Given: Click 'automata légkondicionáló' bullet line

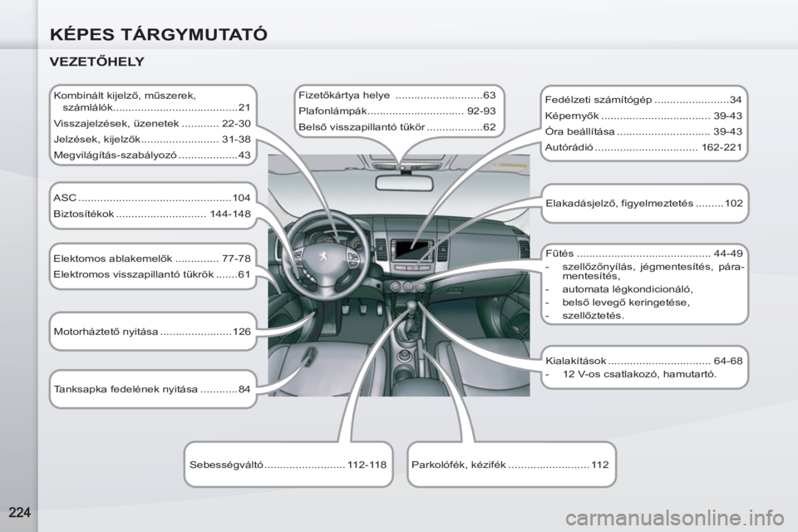Looking at the screenshot, I should (619, 289).
